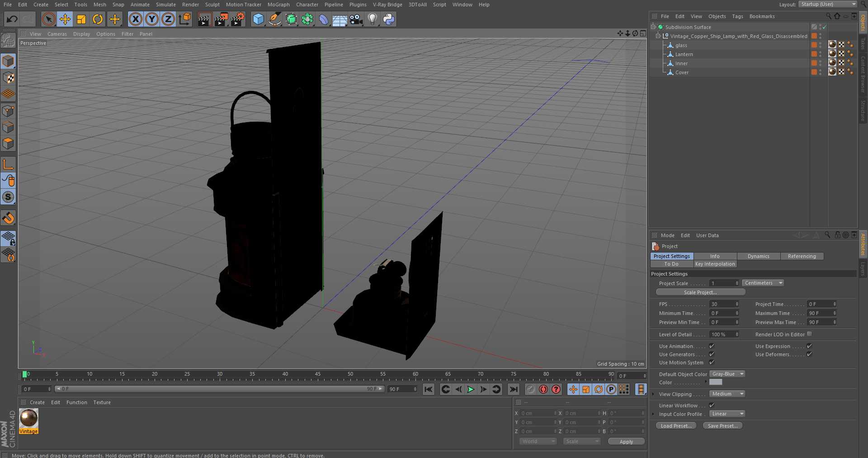Open the MoGraph menu

pos(278,5)
